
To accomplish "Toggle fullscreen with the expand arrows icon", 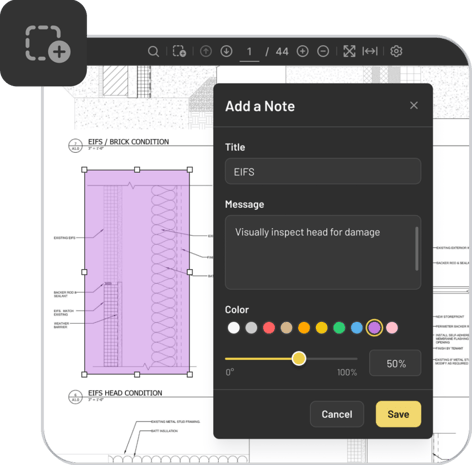I will [349, 51].
